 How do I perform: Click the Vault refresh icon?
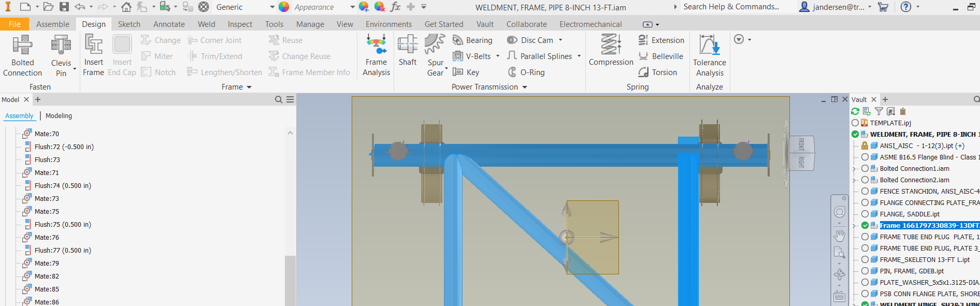point(855,111)
